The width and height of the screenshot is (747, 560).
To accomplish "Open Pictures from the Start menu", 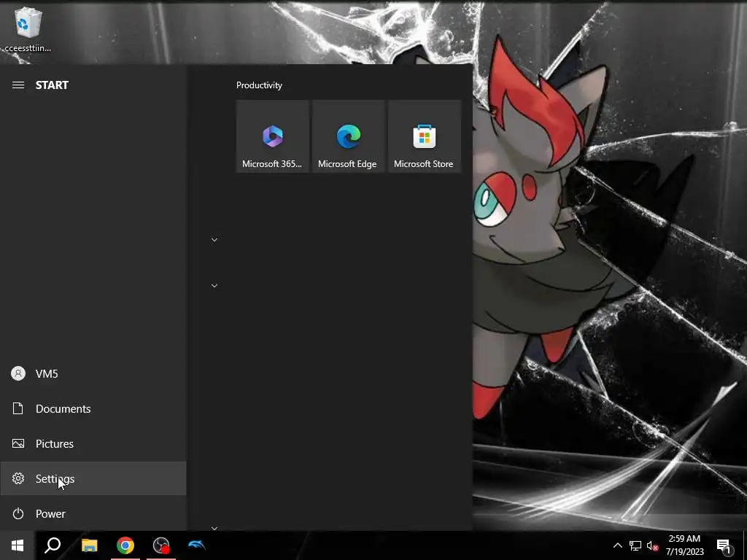I will coord(93,444).
